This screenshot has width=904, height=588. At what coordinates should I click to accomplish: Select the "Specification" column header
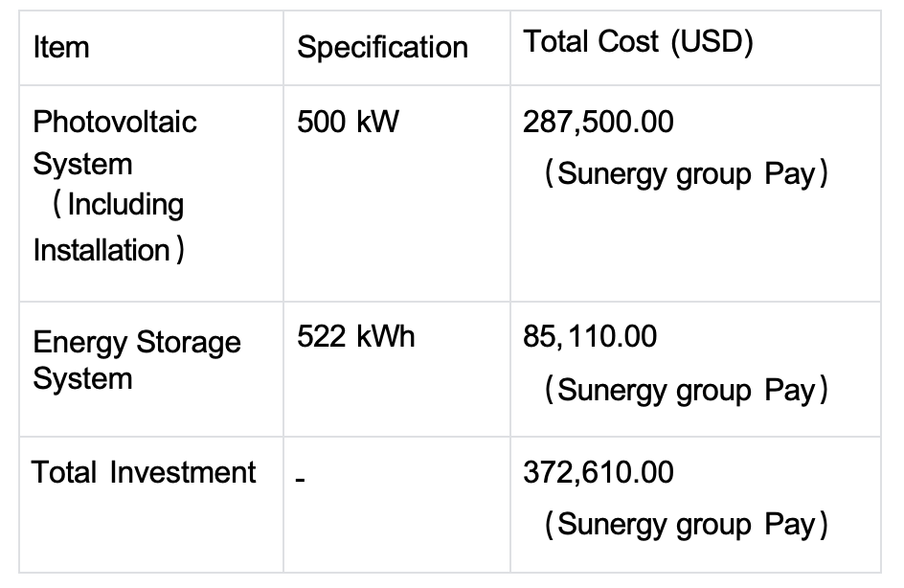382,48
